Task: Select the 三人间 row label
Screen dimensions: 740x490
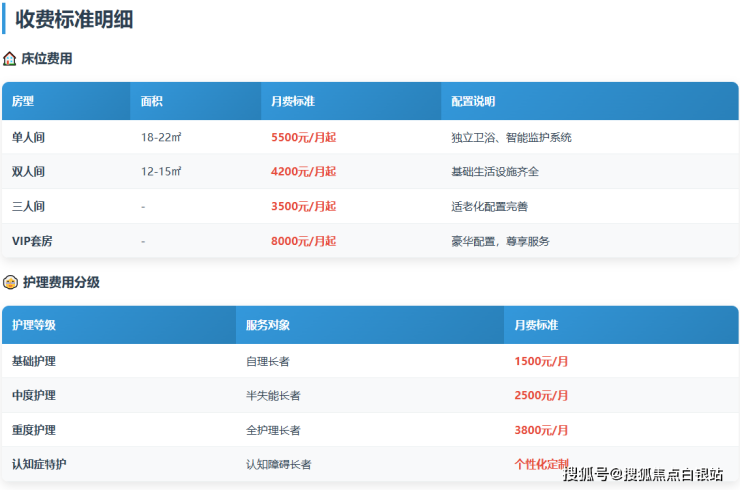Action: [28, 206]
